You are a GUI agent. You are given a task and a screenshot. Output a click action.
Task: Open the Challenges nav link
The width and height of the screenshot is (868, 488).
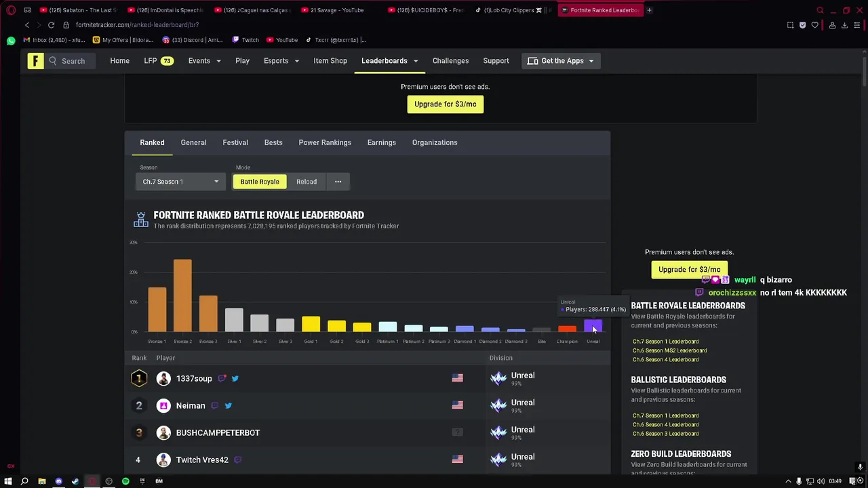click(x=451, y=61)
